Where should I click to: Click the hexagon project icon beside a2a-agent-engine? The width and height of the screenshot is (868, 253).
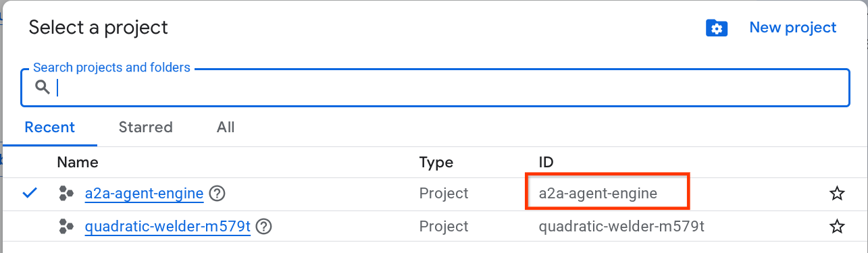click(x=66, y=194)
